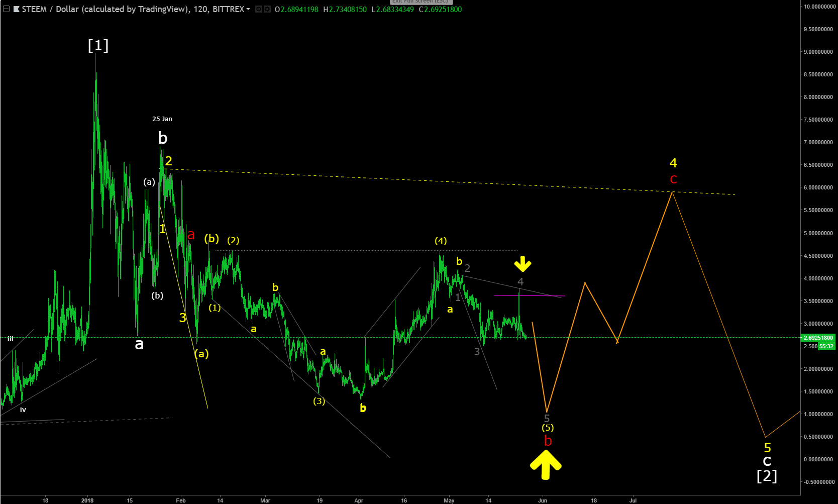
Task: Select the magenta horizontal line drawing
Action: pos(530,296)
